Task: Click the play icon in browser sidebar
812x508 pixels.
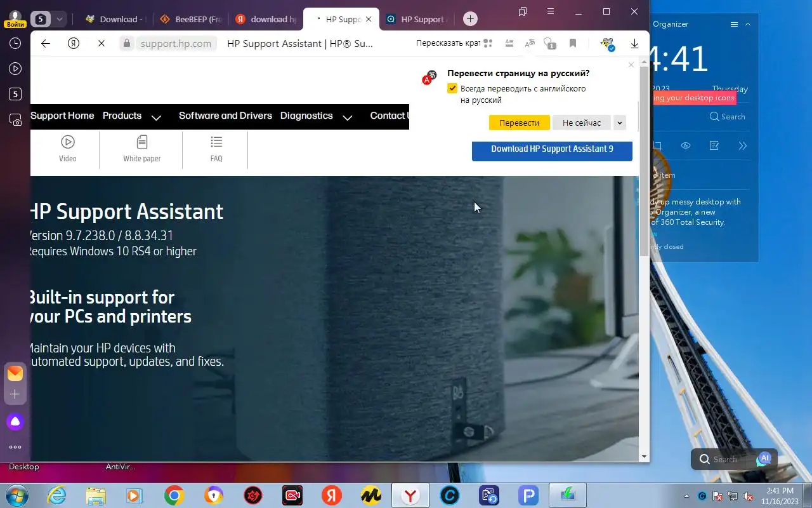Action: pos(15,69)
